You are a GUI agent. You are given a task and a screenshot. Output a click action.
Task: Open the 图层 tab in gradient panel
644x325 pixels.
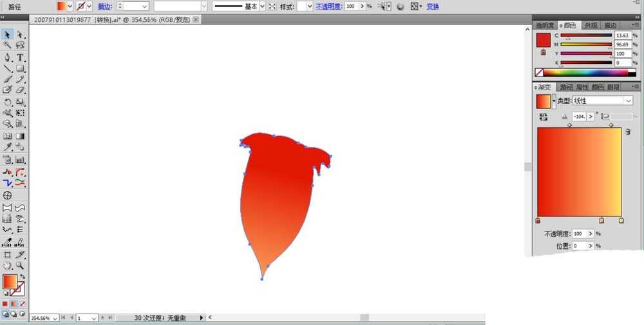pyautogui.click(x=612, y=87)
